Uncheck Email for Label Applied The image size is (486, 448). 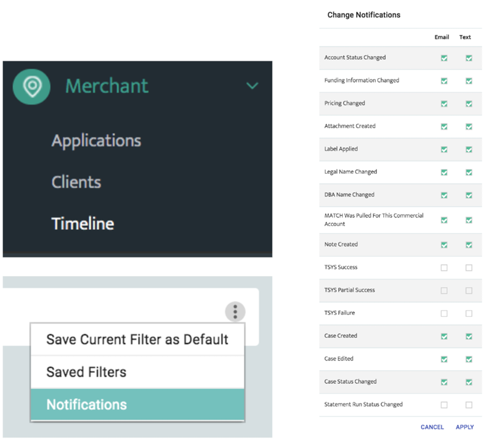coord(444,150)
